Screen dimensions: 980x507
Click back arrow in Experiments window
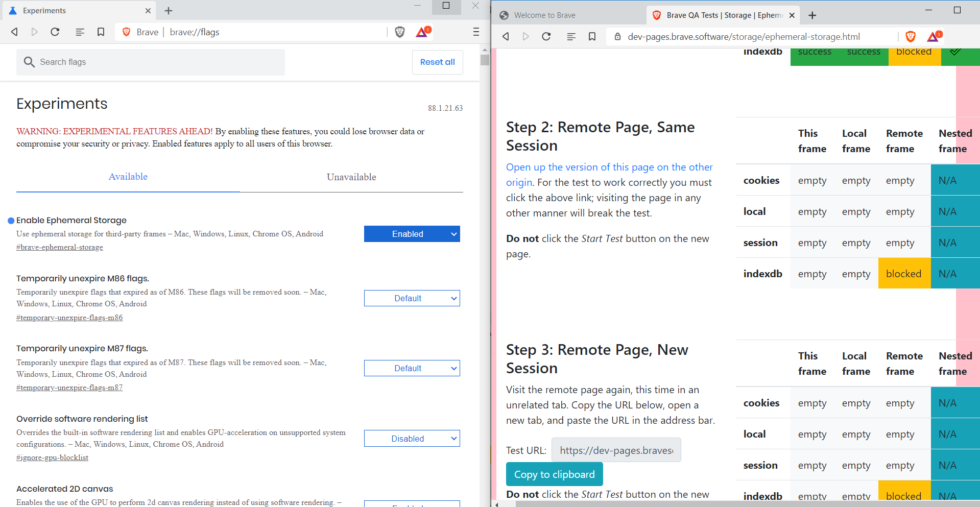click(14, 32)
